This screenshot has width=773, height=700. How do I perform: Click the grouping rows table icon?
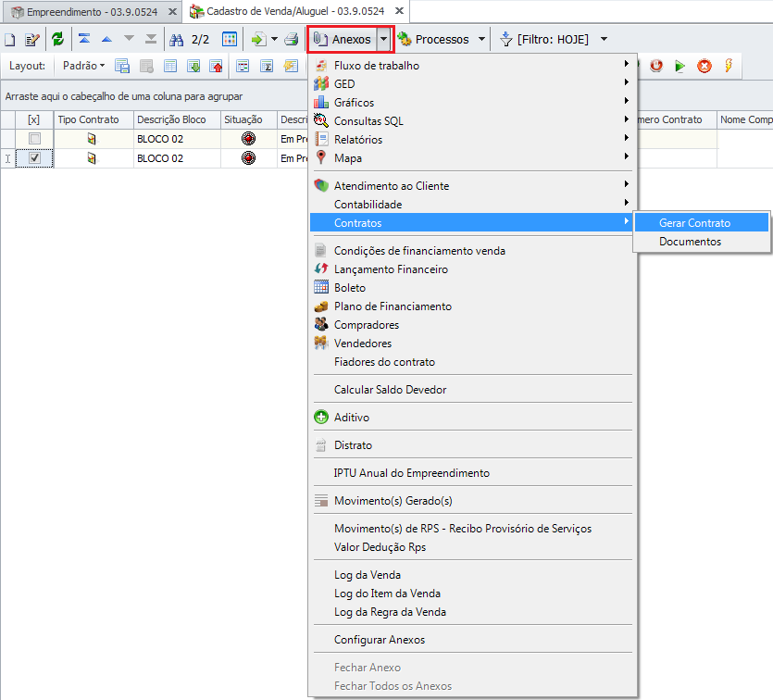[243, 66]
